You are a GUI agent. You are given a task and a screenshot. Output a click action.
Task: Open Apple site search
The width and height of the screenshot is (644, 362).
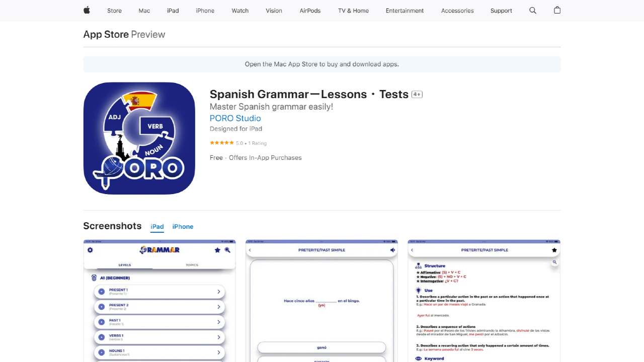click(x=532, y=11)
